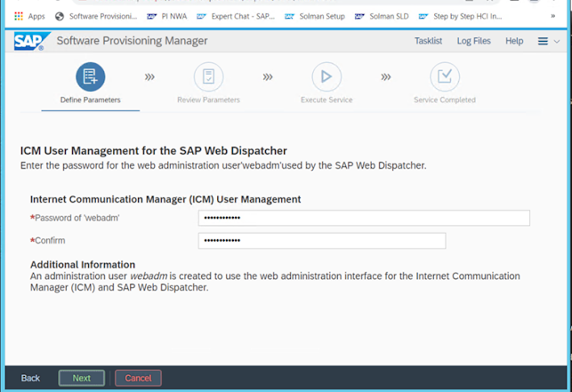The height and width of the screenshot is (392, 572).
Task: Open the Tasklist menu
Action: pyautogui.click(x=428, y=41)
